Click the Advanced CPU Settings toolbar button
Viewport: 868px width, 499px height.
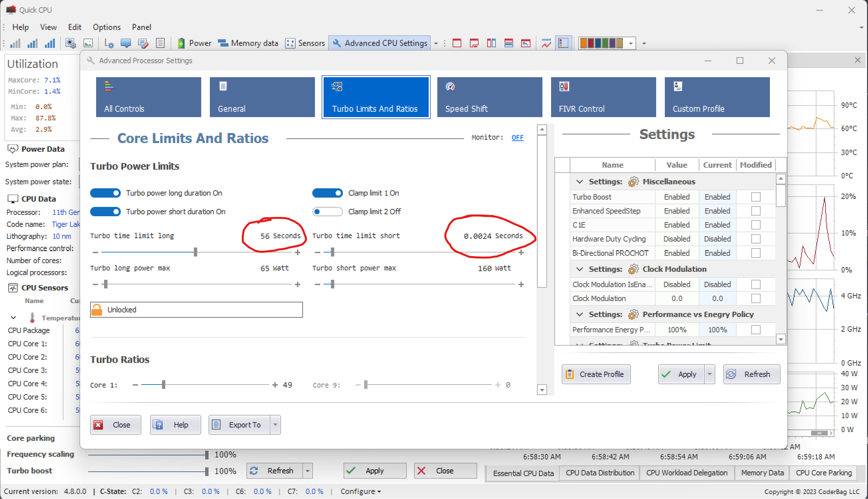[379, 43]
